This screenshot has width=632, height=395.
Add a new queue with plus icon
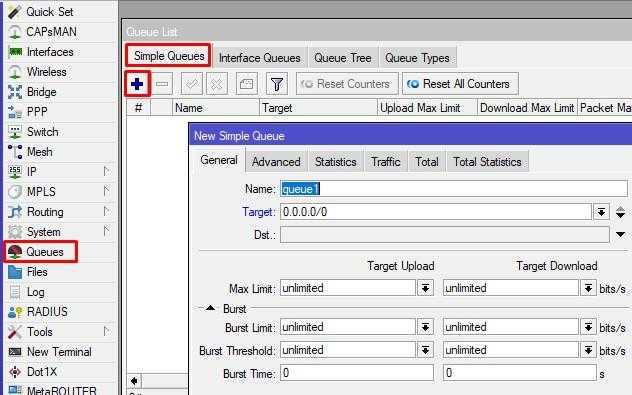coord(137,84)
